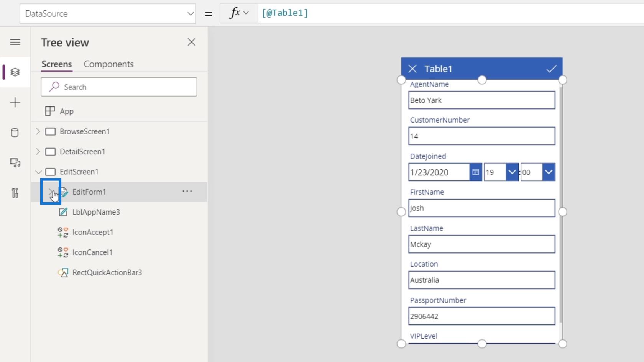Screen dimensions: 644x362
Task: Click the Search box in Tree view
Action: 119,87
